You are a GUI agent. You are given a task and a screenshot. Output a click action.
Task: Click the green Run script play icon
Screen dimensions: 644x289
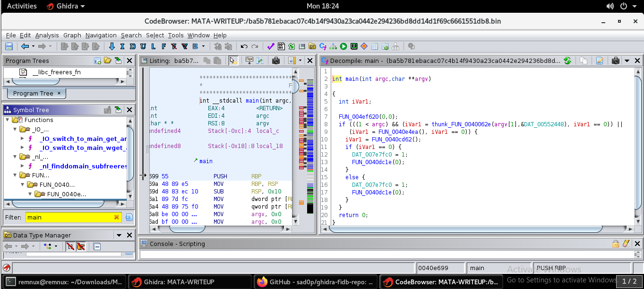343,46
